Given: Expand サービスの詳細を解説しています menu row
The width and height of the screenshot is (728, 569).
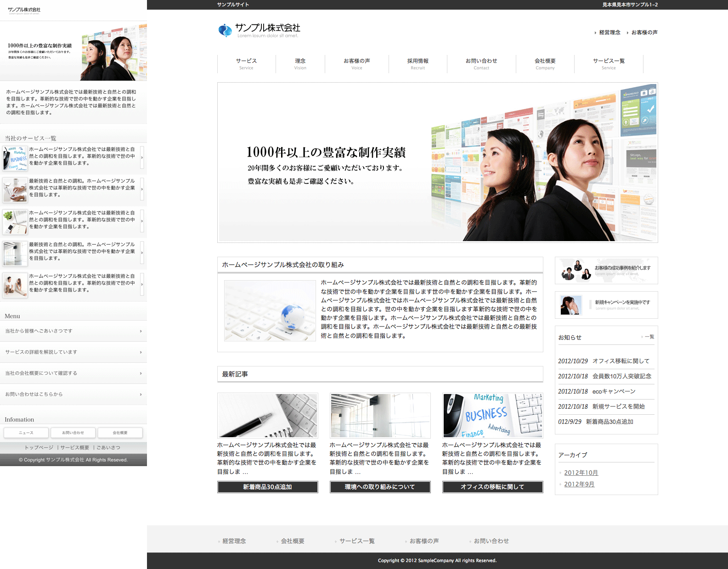Looking at the screenshot, I should 141,352.
